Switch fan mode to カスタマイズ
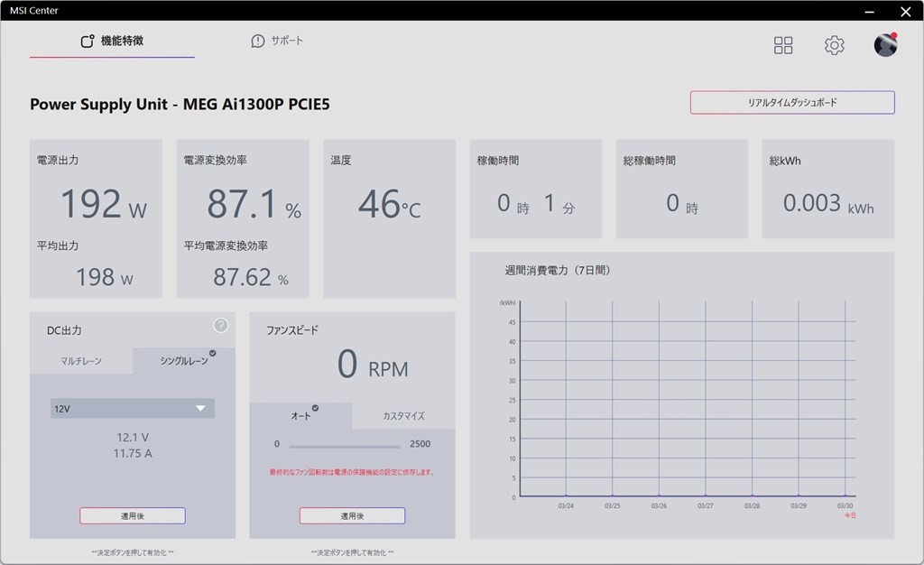This screenshot has height=565, width=924. click(x=403, y=416)
